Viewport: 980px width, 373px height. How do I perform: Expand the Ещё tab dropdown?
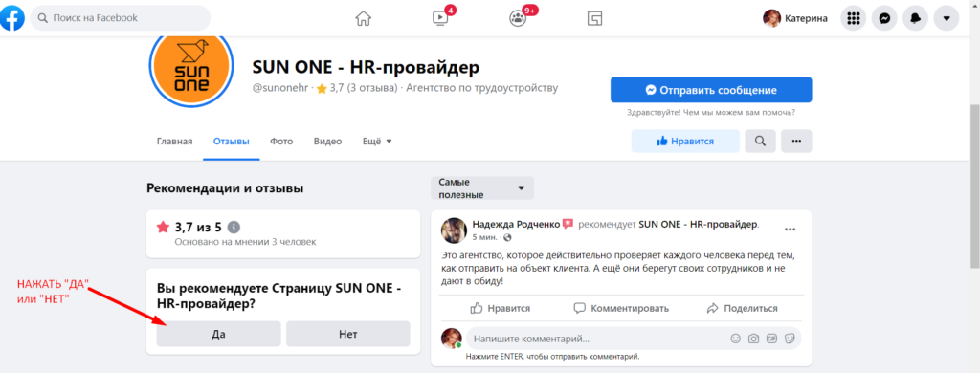click(x=377, y=142)
